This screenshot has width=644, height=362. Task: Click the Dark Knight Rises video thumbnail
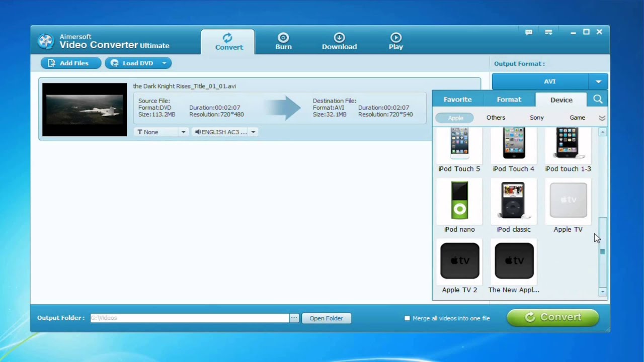pyautogui.click(x=85, y=110)
